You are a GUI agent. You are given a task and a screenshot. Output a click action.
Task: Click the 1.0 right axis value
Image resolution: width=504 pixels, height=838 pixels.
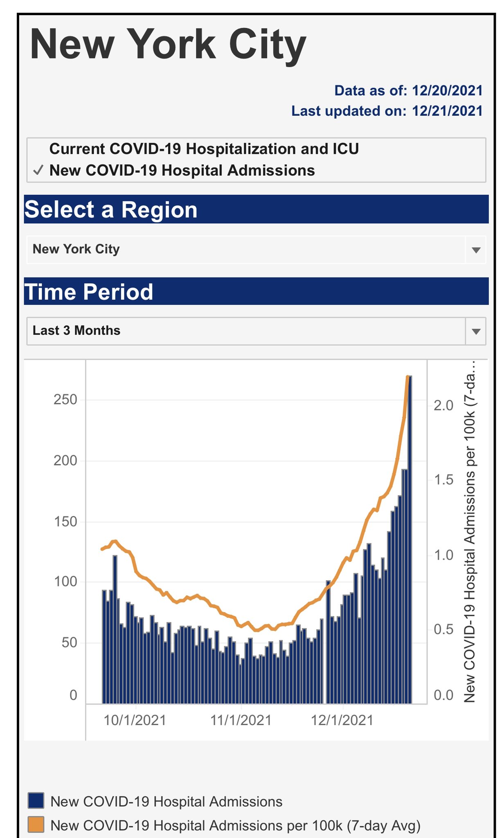pyautogui.click(x=444, y=555)
